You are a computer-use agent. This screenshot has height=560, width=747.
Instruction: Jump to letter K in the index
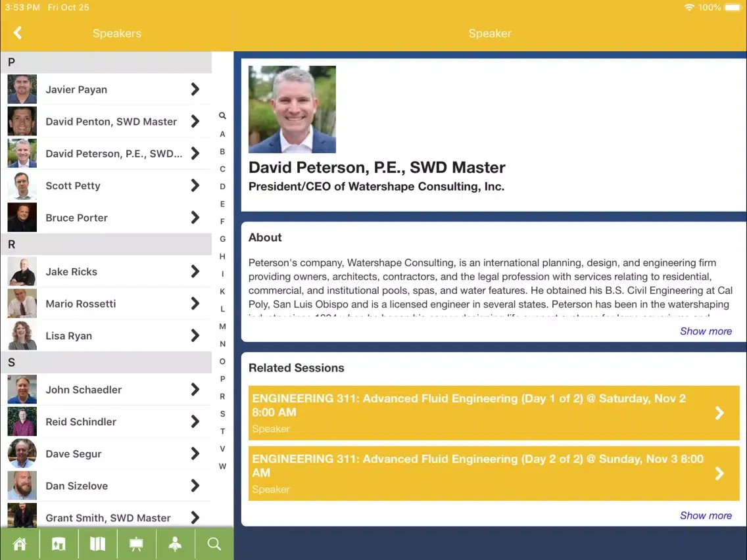pyautogui.click(x=222, y=291)
